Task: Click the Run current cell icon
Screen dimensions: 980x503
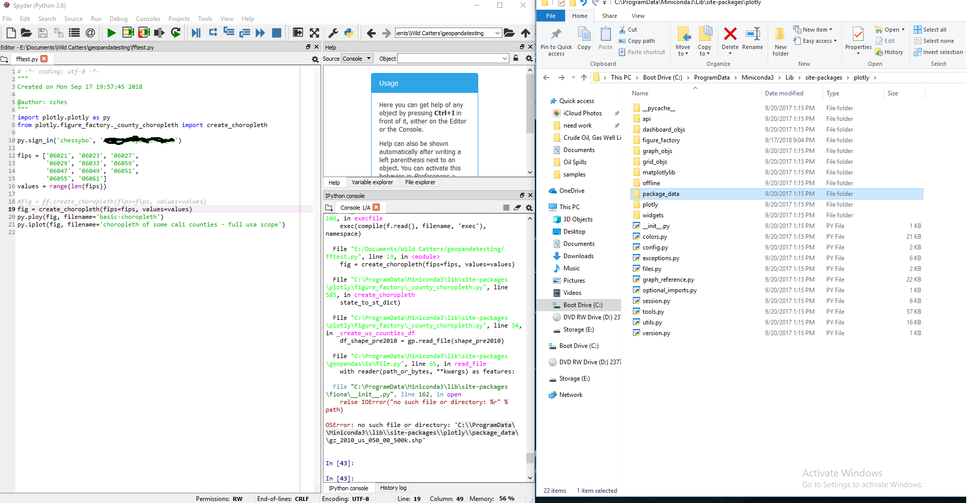Action: [x=128, y=33]
